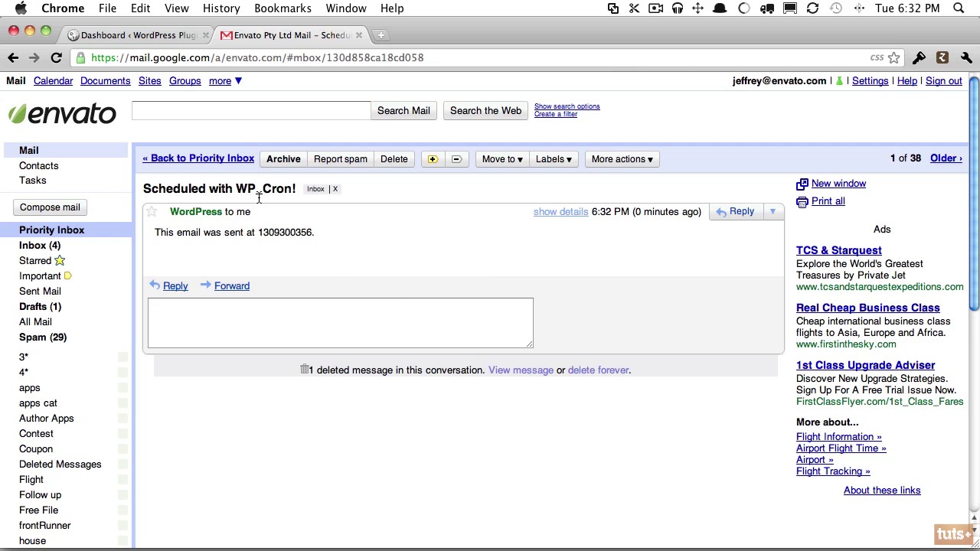The width and height of the screenshot is (980, 551).
Task: Open a new browser tab
Action: (x=381, y=35)
